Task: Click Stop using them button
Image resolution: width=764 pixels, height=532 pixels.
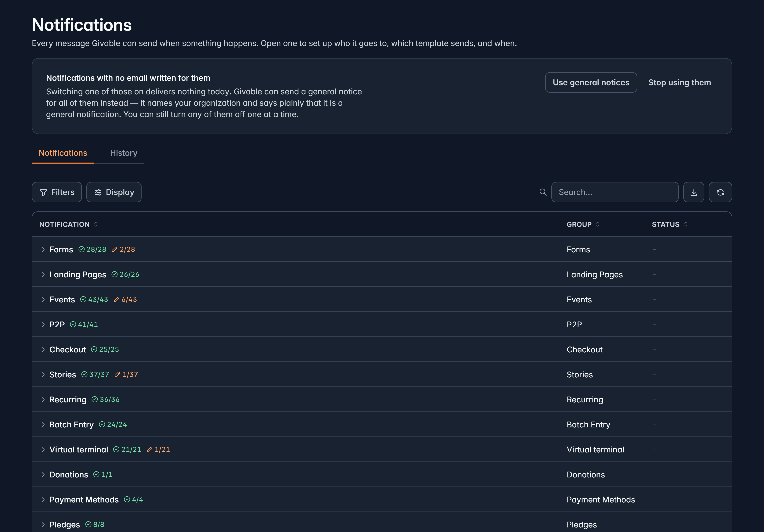Action: tap(679, 83)
